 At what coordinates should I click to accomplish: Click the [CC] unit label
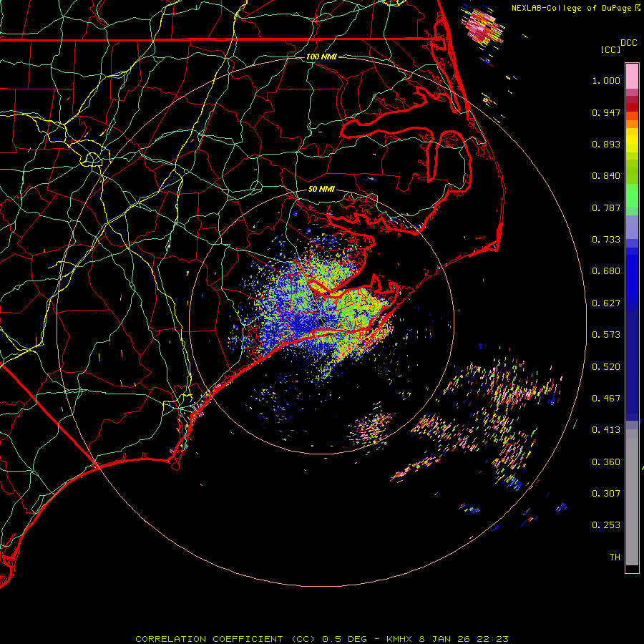tap(610, 50)
